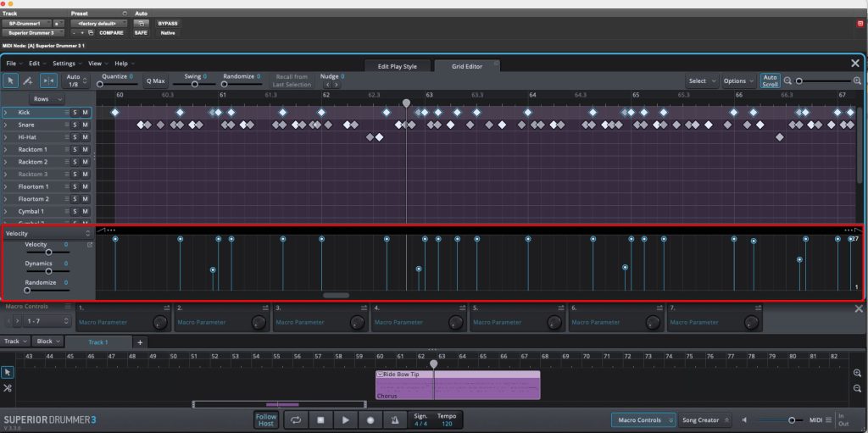Click the zoom in magnifier in Grid Editor
This screenshot has height=433, width=868.
tap(857, 80)
